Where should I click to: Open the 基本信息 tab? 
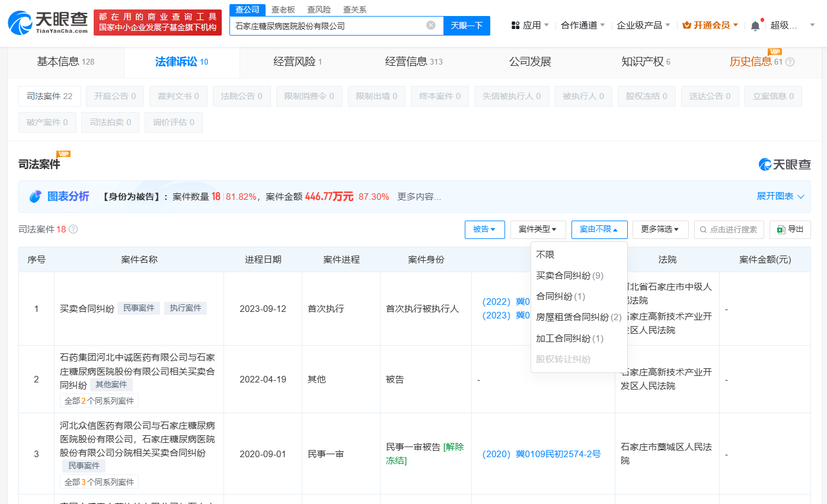point(65,62)
